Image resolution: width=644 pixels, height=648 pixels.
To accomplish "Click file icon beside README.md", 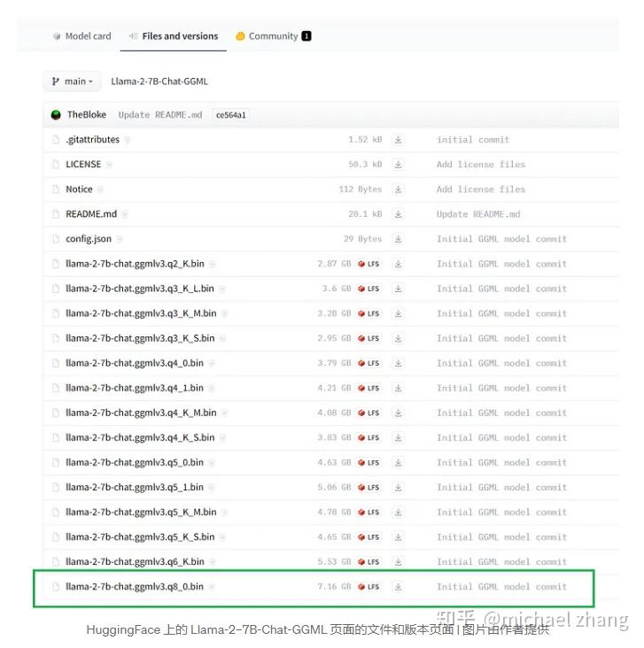I will [56, 214].
